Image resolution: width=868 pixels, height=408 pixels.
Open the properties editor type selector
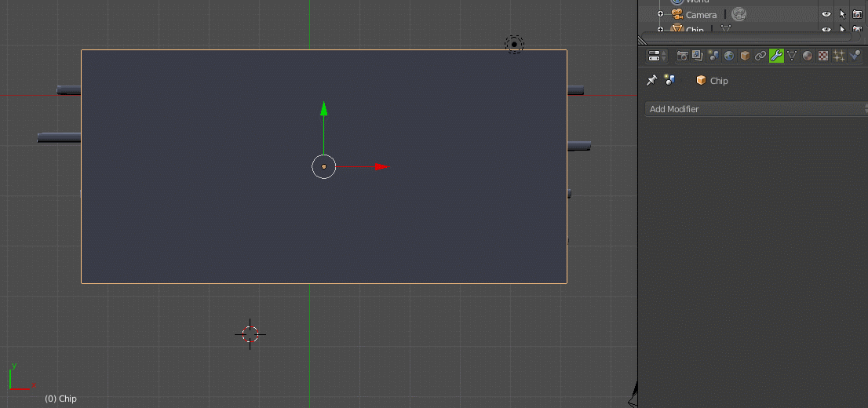657,56
